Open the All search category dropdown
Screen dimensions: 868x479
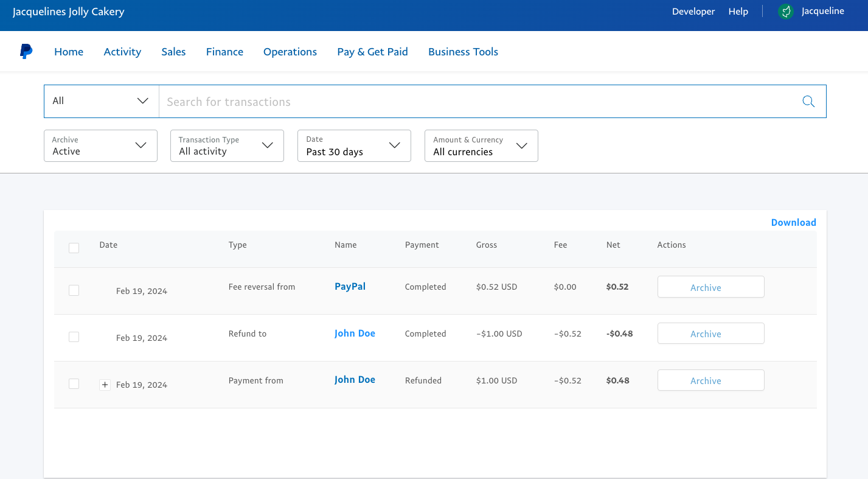coord(101,101)
